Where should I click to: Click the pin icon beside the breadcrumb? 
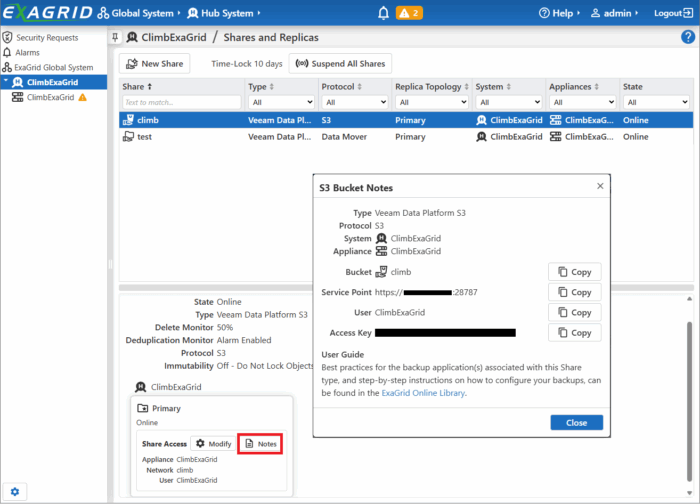point(115,37)
